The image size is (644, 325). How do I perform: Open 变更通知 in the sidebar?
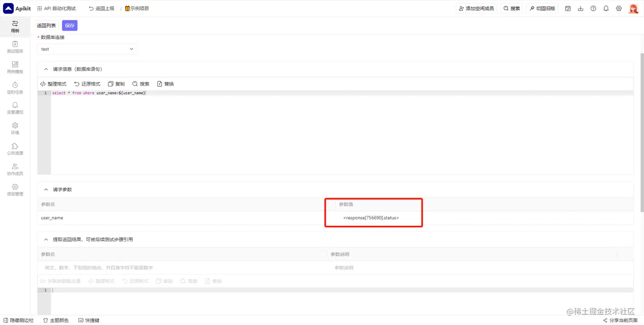pyautogui.click(x=15, y=108)
